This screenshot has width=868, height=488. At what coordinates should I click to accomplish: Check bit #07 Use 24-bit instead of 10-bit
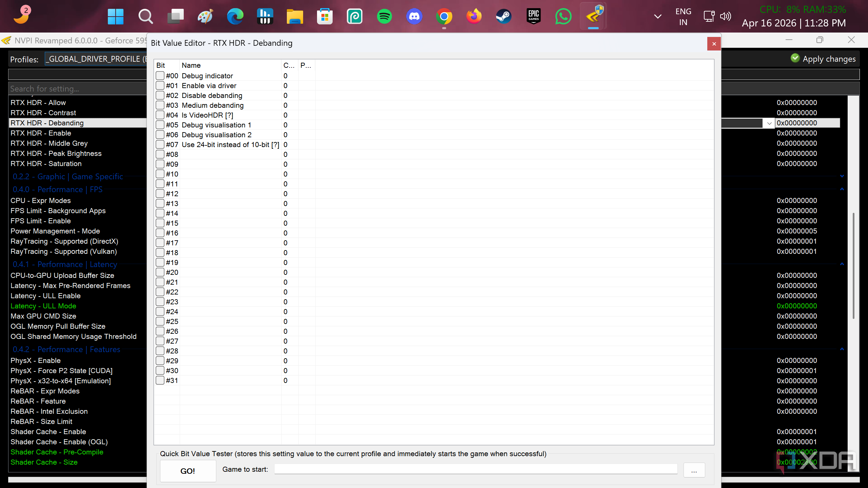160,144
